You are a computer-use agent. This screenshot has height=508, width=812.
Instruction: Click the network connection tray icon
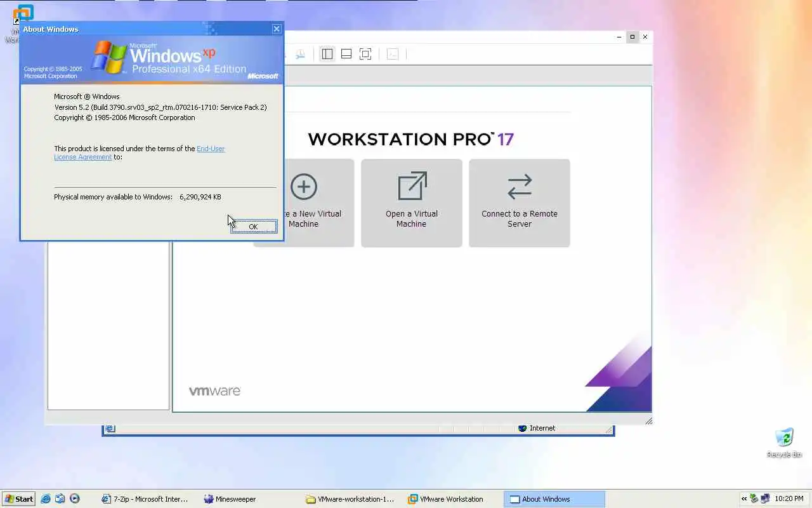coord(765,499)
